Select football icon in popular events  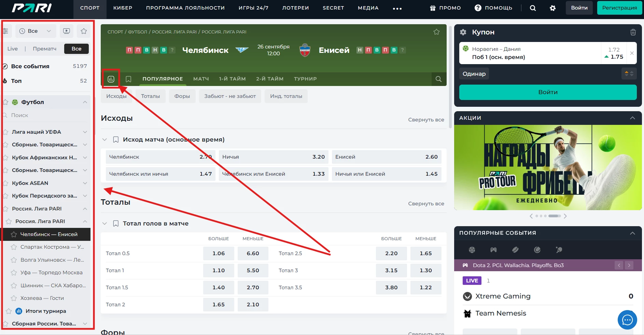coord(472,250)
